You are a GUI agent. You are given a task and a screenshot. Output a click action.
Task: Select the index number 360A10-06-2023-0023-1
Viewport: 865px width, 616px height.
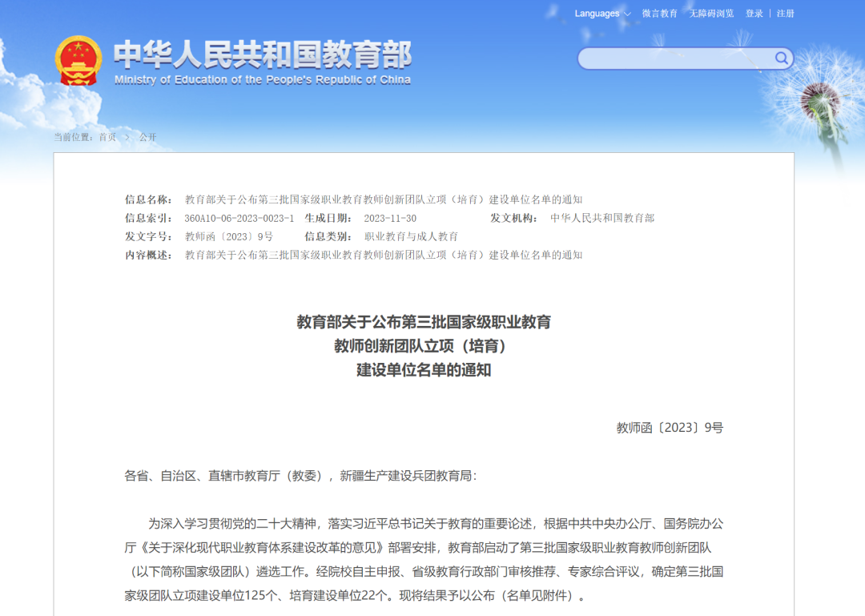(239, 218)
